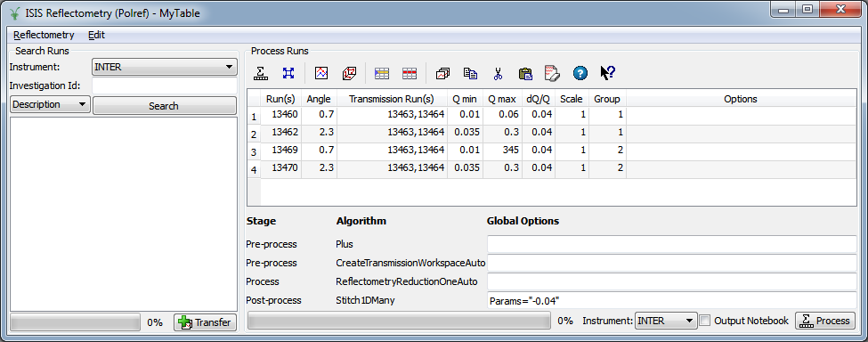Click the Clear Selected eraser icon
Screen dimensions: 868x342
[552, 73]
